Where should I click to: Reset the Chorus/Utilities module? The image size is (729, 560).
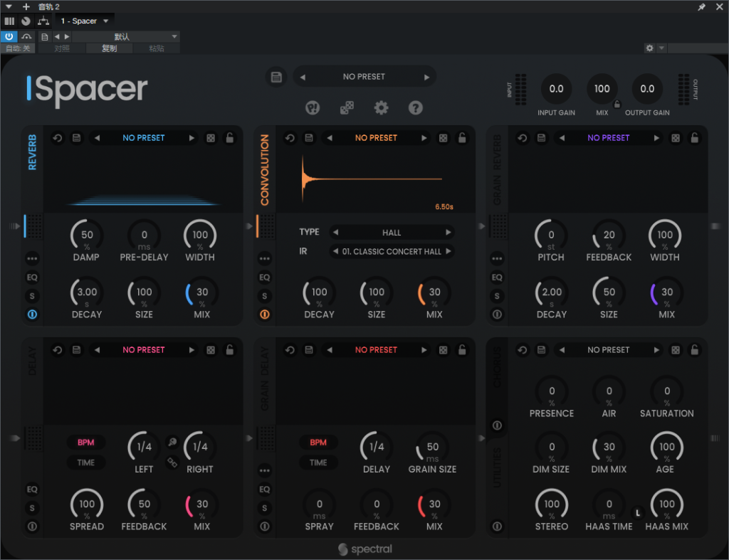click(523, 350)
